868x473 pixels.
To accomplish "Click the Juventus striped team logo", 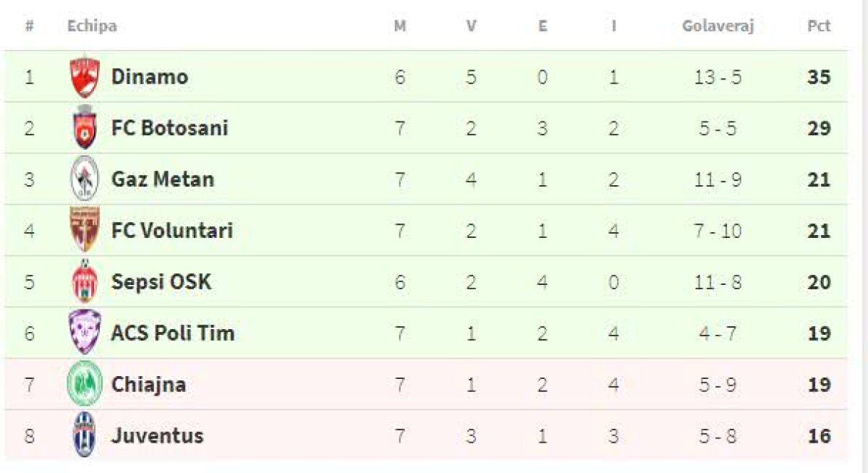I will 85,435.
